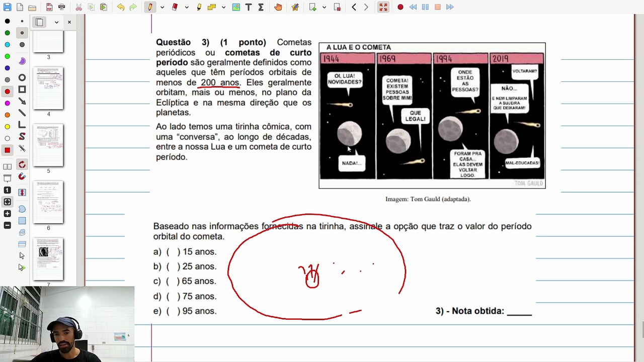Select the draw ellipse shape tool
Image resolution: width=644 pixels, height=362 pixels.
pos(22,78)
